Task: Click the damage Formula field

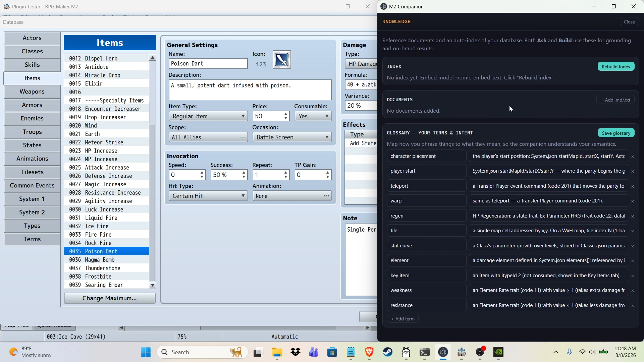Action: (361, 85)
